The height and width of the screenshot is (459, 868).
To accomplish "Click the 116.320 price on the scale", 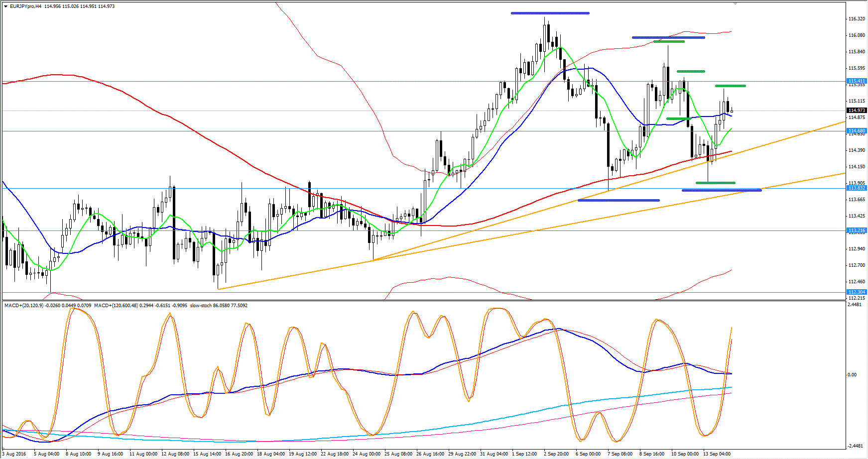I will [856, 19].
